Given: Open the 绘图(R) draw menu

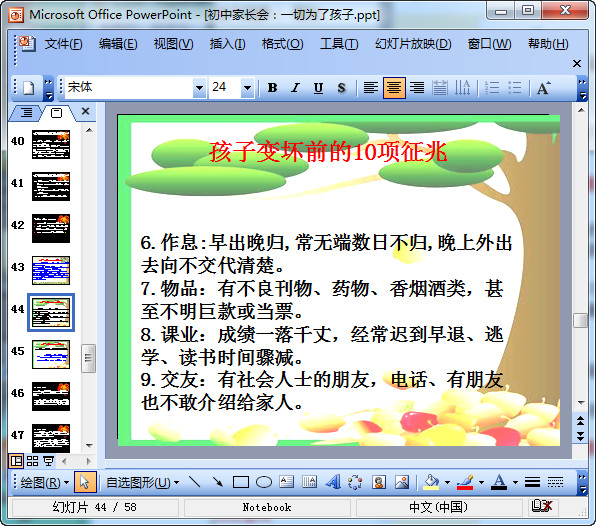Looking at the screenshot, I should coord(44,483).
